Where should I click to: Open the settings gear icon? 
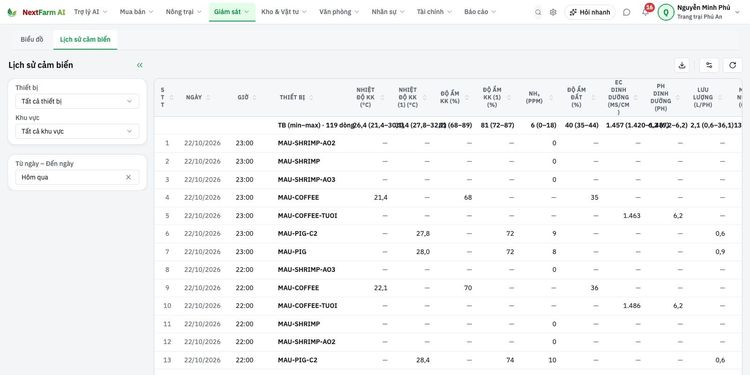point(553,12)
